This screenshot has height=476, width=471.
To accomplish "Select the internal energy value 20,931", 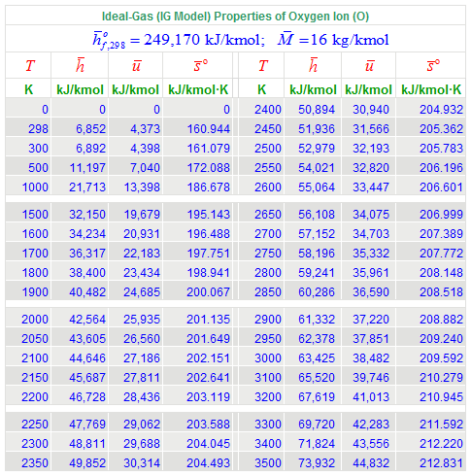I will click(x=142, y=234).
